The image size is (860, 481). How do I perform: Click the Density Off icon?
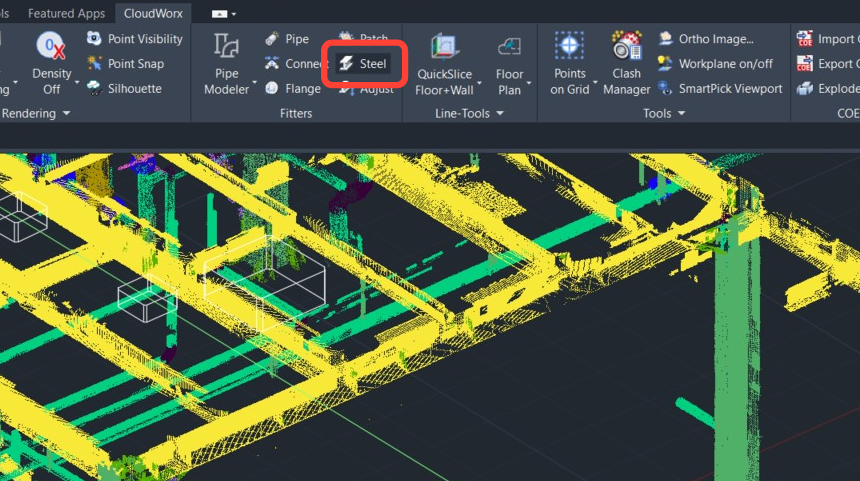click(x=51, y=46)
